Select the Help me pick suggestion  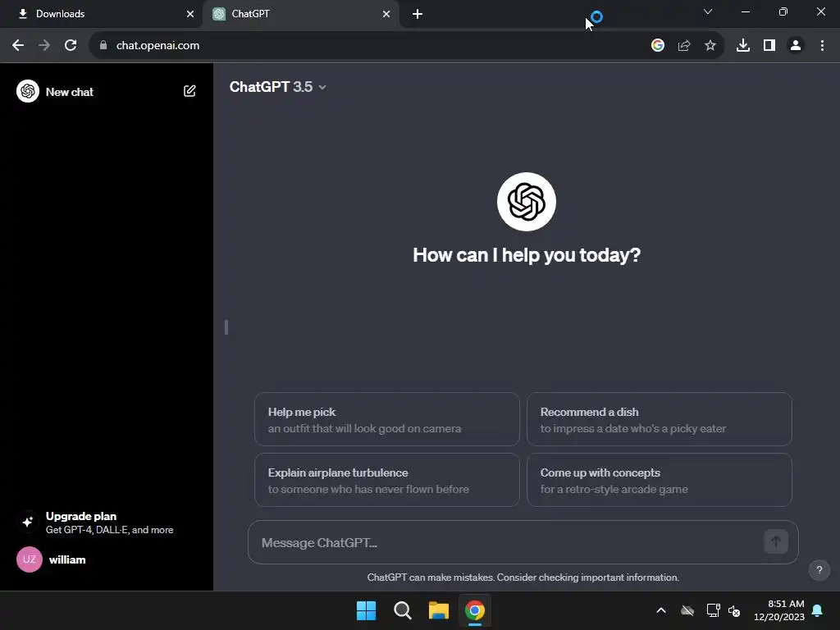click(x=387, y=419)
